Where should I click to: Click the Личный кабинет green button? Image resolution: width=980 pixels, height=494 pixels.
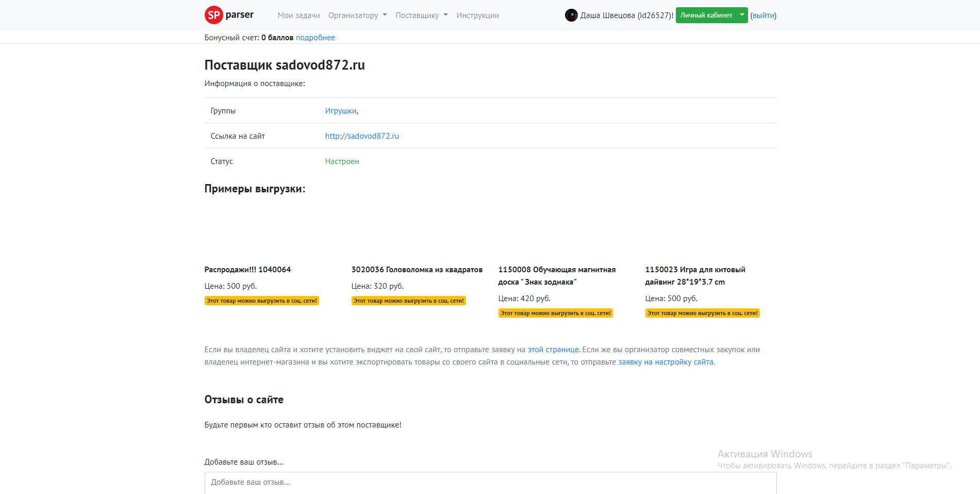tap(706, 15)
